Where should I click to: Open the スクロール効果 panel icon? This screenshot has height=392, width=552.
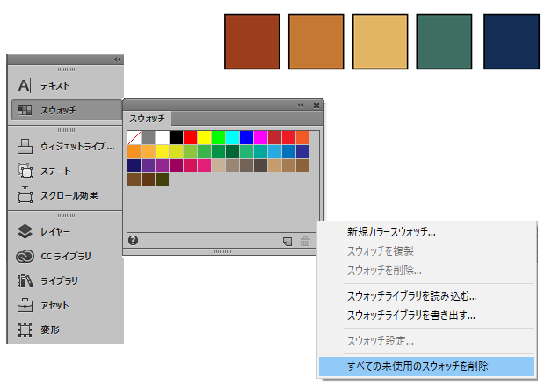25,195
